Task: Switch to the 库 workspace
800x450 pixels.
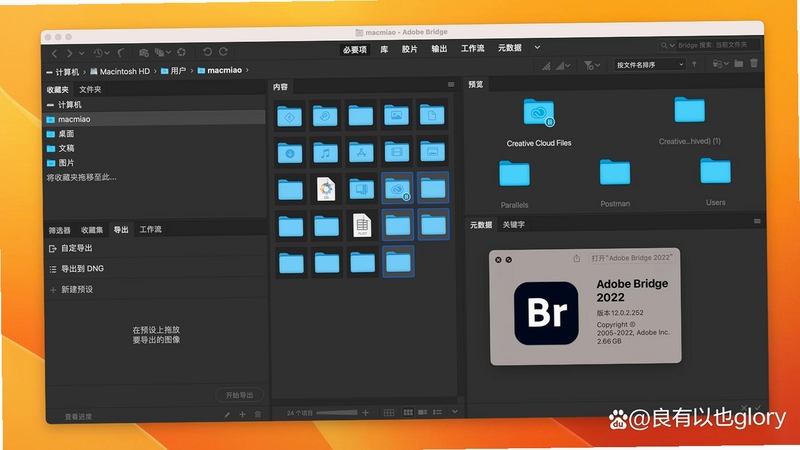Action: 384,49
